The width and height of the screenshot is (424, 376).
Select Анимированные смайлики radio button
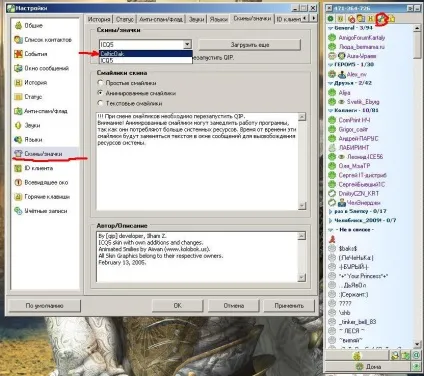tap(100, 93)
